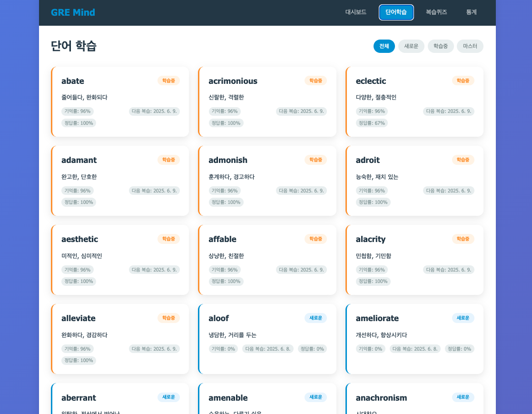Click 학습중 badge on alleviate card
Screen dimensions: 532x414
168,318
